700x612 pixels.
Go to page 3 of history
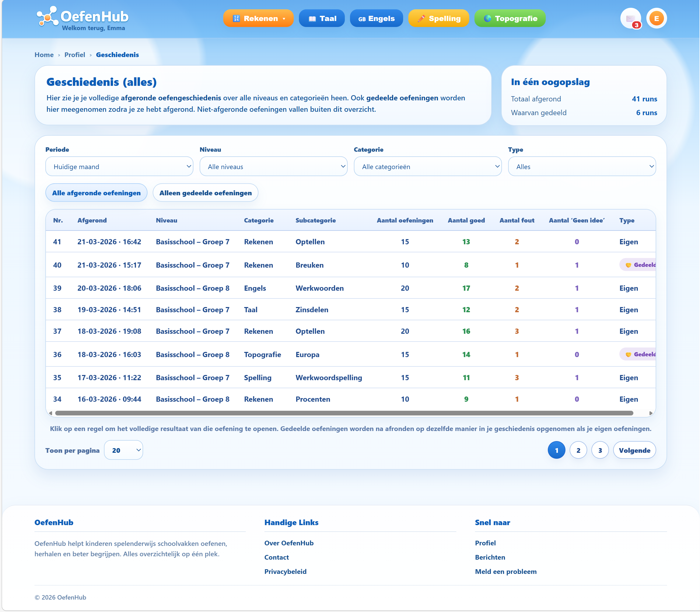pyautogui.click(x=600, y=450)
